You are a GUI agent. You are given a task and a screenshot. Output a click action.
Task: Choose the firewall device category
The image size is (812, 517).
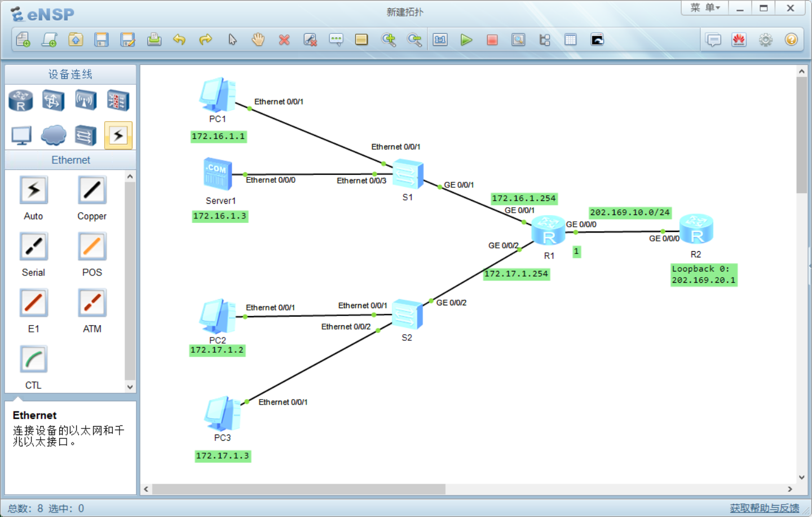tap(118, 100)
